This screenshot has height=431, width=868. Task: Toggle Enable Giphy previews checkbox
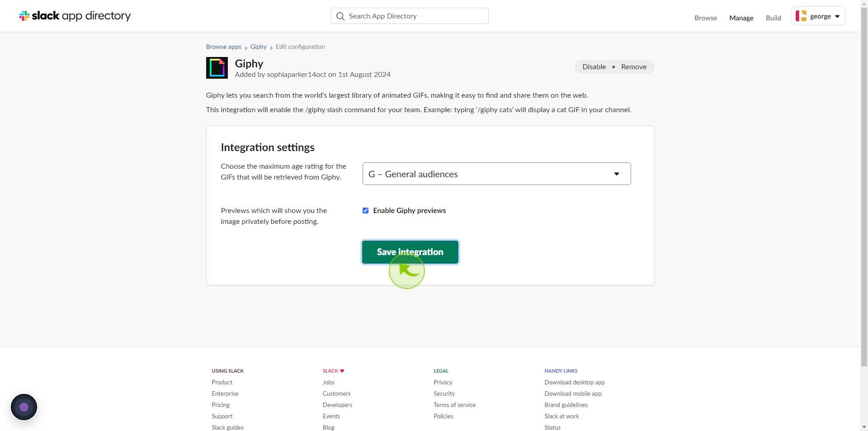point(365,211)
